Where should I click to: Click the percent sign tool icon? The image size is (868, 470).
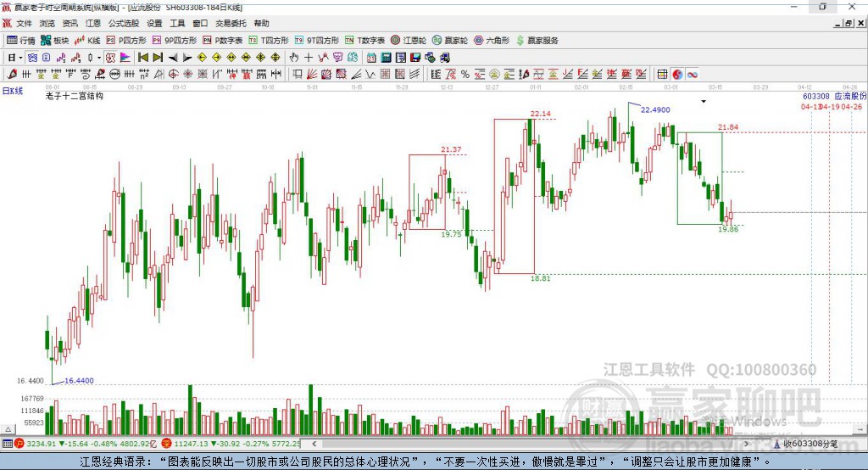tap(465, 75)
